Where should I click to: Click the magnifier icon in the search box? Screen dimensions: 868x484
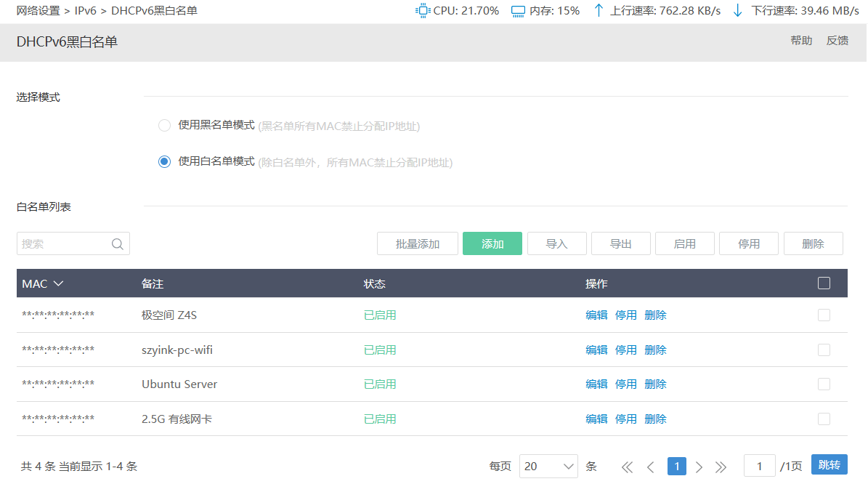[118, 243]
